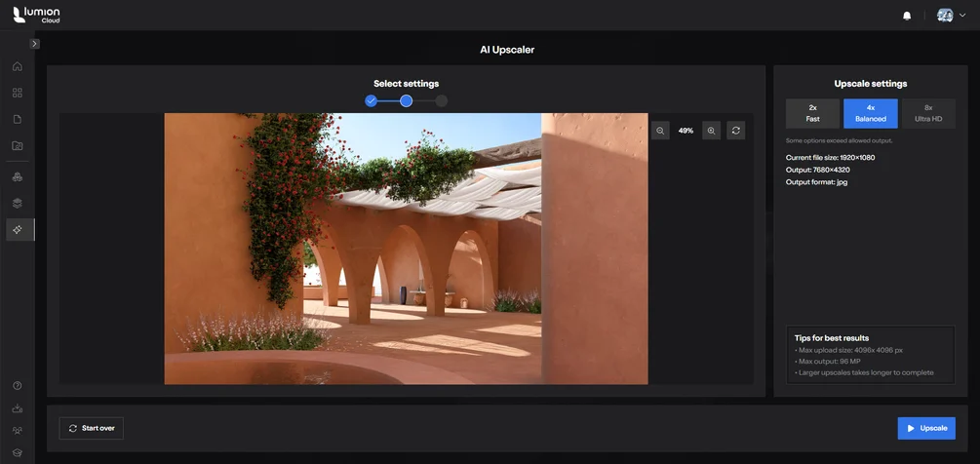
Task: Select the 4x Balanced upscale option
Action: [x=871, y=113]
